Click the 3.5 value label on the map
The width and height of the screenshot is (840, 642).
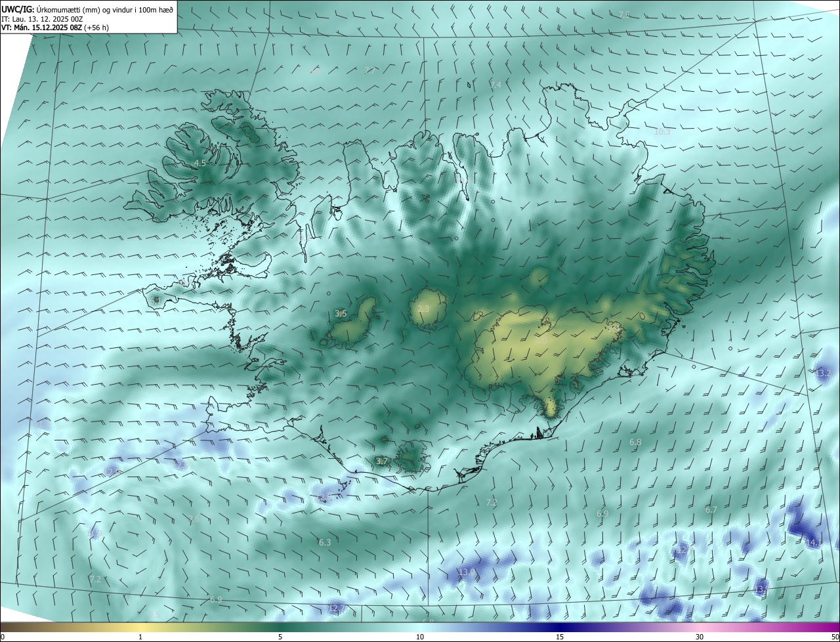click(x=341, y=314)
